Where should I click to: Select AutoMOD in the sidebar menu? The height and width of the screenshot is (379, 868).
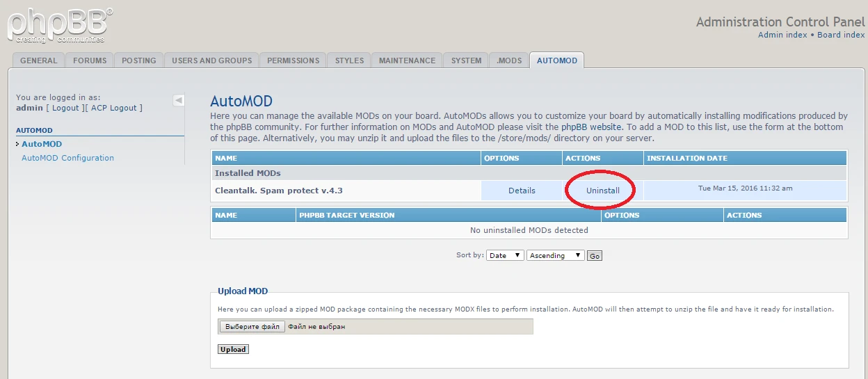(42, 144)
